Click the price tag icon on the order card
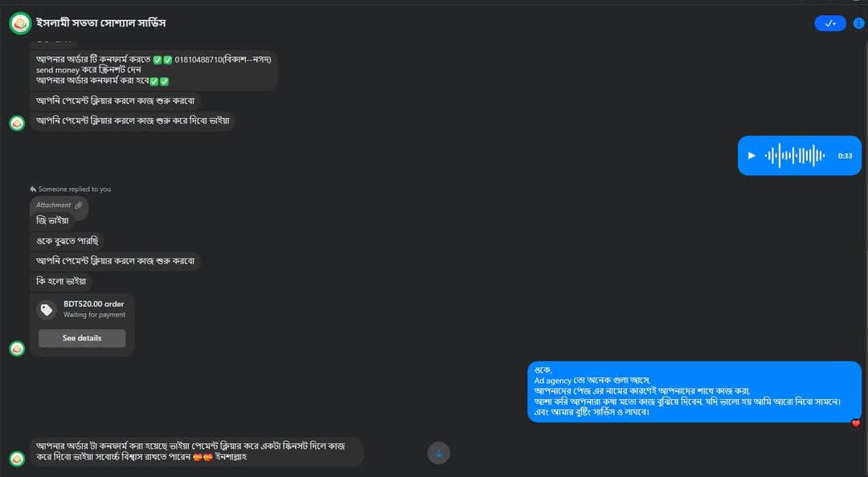 pyautogui.click(x=47, y=310)
